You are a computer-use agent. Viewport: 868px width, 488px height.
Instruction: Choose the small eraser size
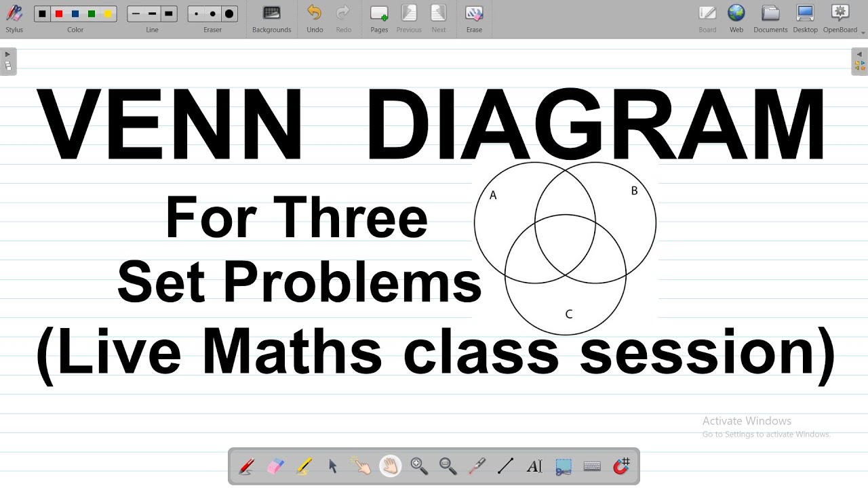coord(197,14)
